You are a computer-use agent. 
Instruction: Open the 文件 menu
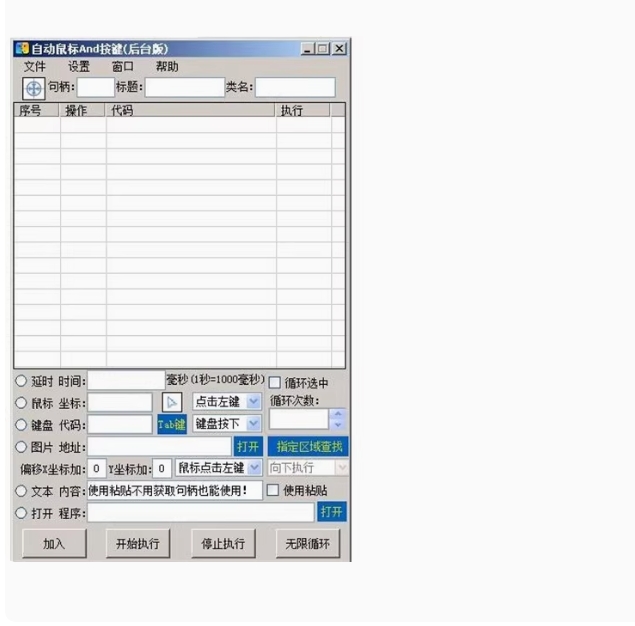pyautogui.click(x=35, y=67)
